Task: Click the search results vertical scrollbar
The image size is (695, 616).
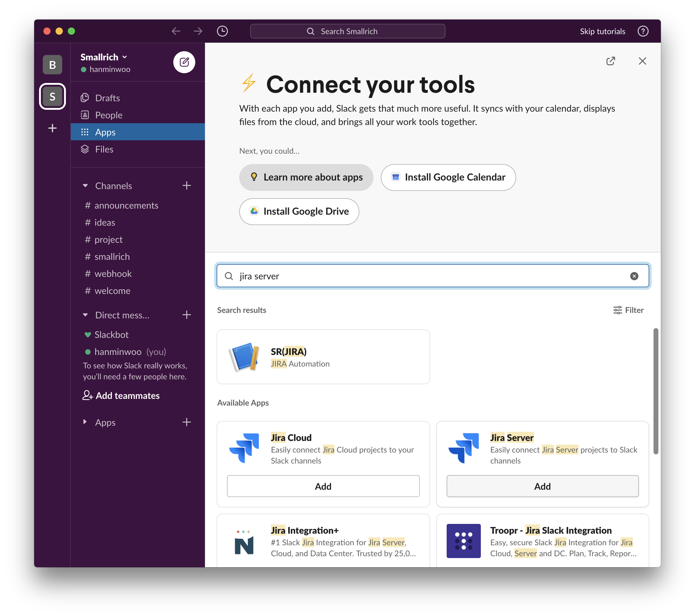Action: [656, 391]
